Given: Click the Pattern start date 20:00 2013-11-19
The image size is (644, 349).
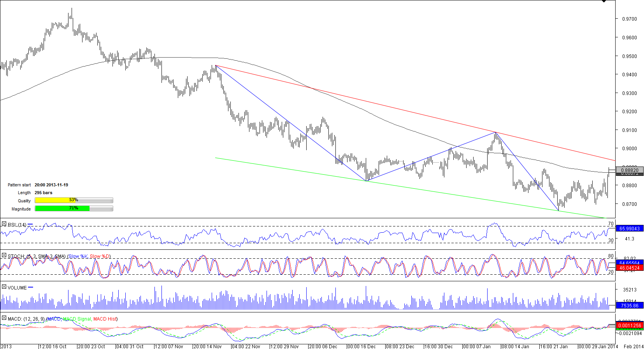Looking at the screenshot, I should tap(51, 185).
